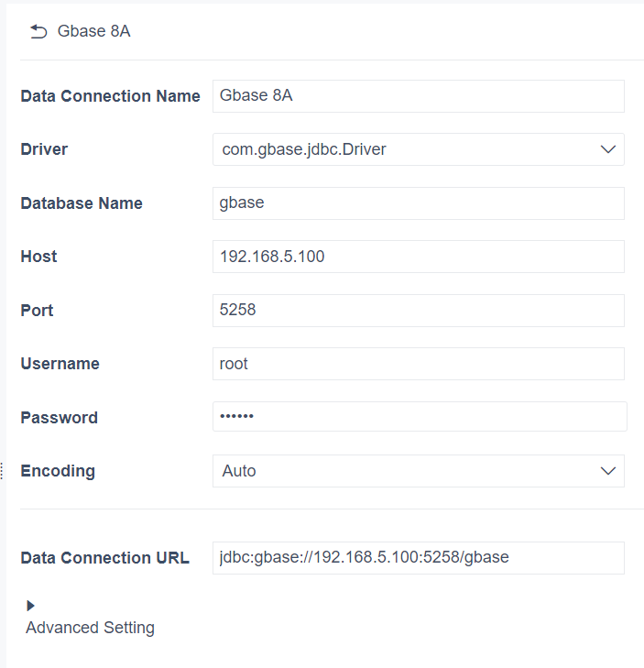Focus the Password field

click(x=420, y=417)
